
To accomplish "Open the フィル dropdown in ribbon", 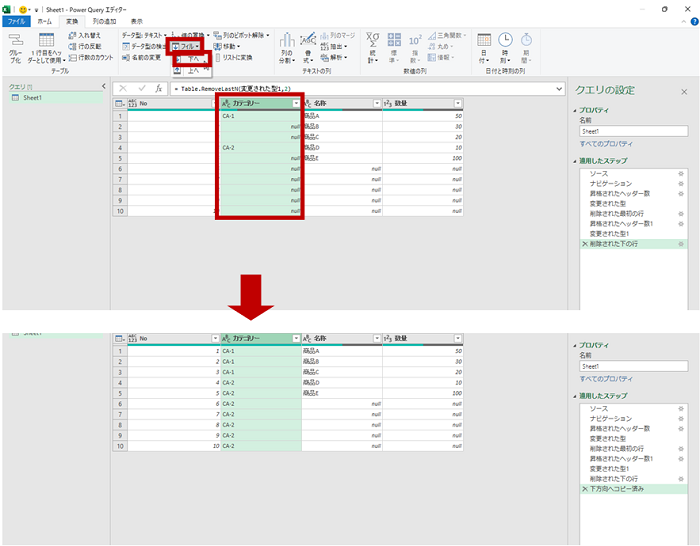I will pyautogui.click(x=188, y=46).
